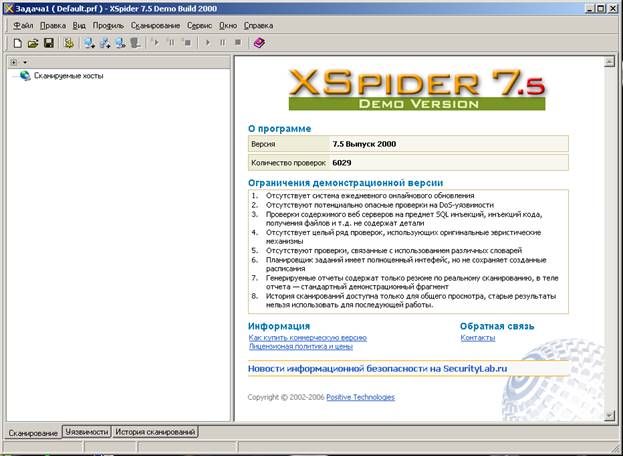
Task: Switch to the История сканирований tab
Action: (x=155, y=432)
